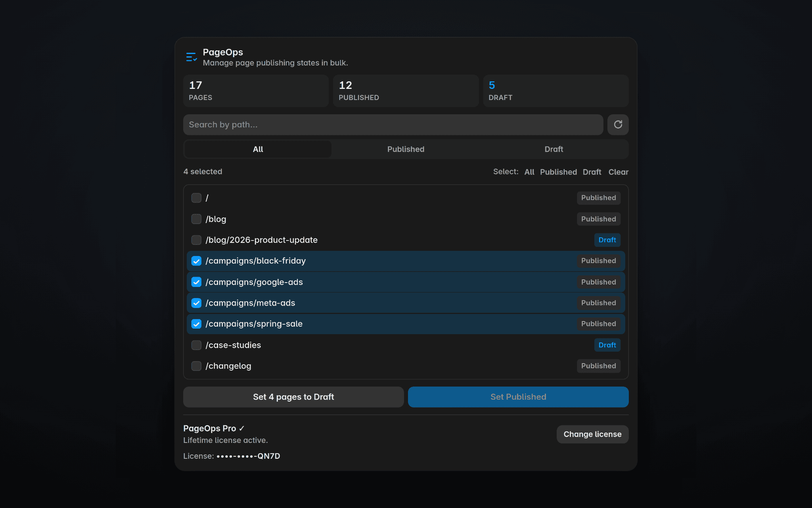Open the All filter tab
The height and width of the screenshot is (508, 812).
click(x=258, y=149)
